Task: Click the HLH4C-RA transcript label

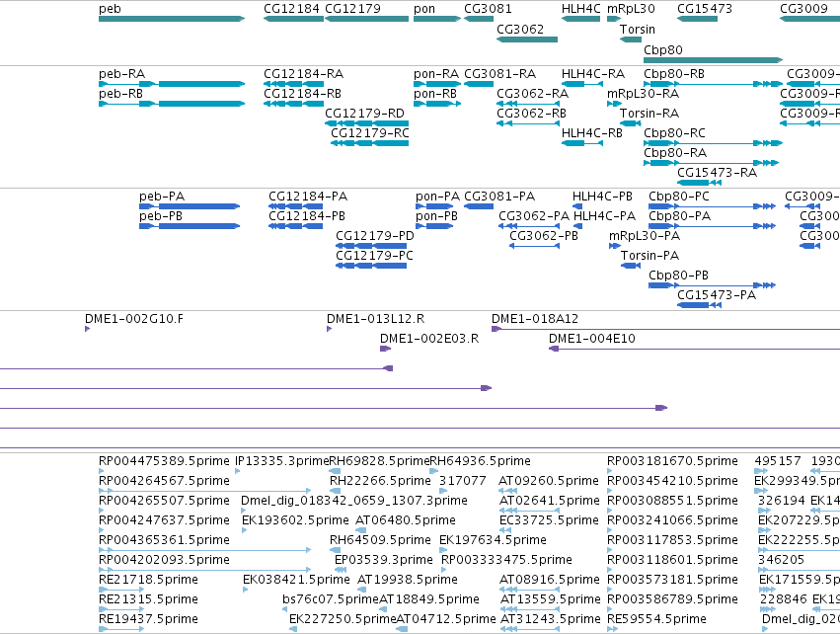Action: point(593,74)
